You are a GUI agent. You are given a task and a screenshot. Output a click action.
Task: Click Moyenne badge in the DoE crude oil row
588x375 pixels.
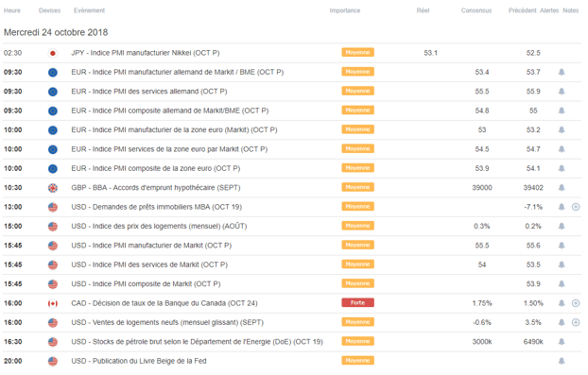pos(357,341)
